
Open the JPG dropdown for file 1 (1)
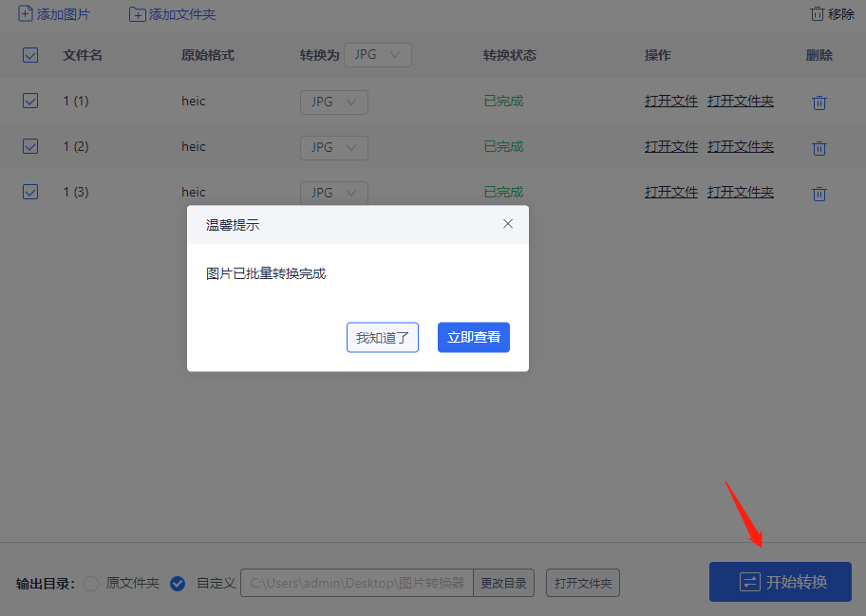coord(334,103)
